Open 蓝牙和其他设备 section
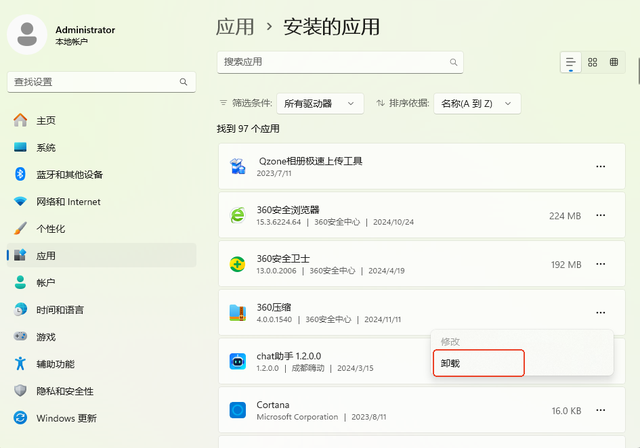 (102, 175)
